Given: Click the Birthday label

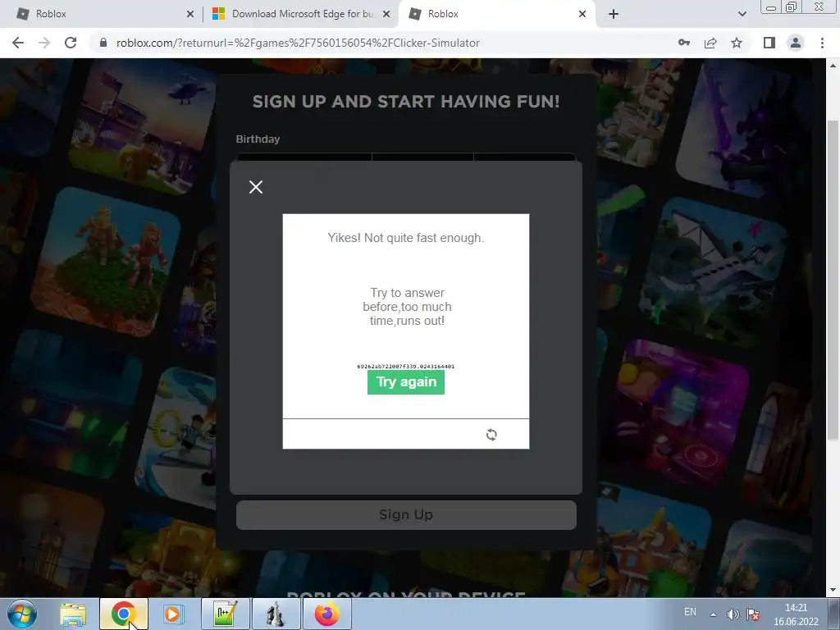Looking at the screenshot, I should [258, 139].
